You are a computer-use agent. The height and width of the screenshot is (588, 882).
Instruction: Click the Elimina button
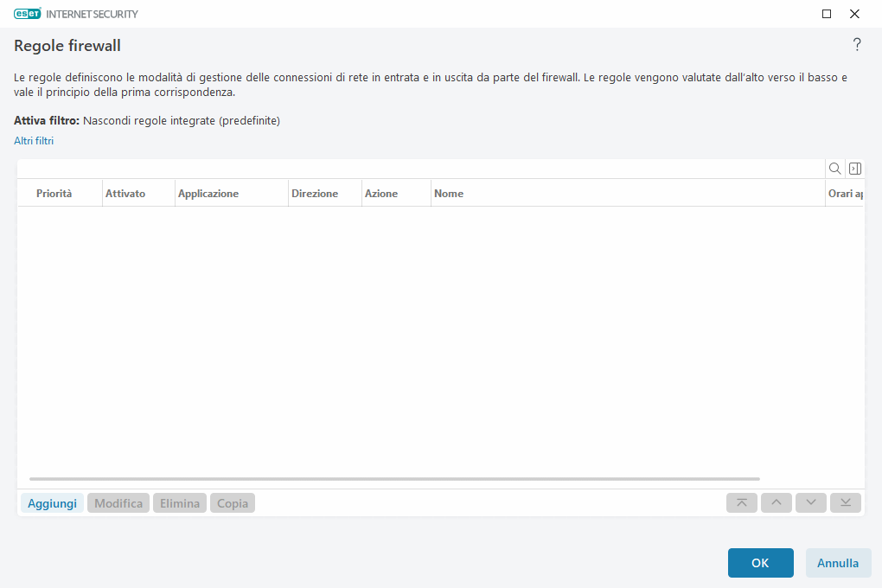pyautogui.click(x=179, y=502)
